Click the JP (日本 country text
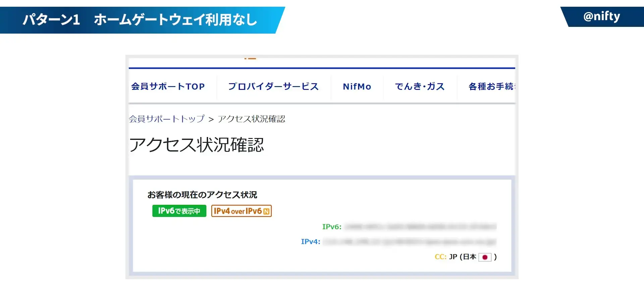The height and width of the screenshot is (300, 644). pyautogui.click(x=463, y=257)
